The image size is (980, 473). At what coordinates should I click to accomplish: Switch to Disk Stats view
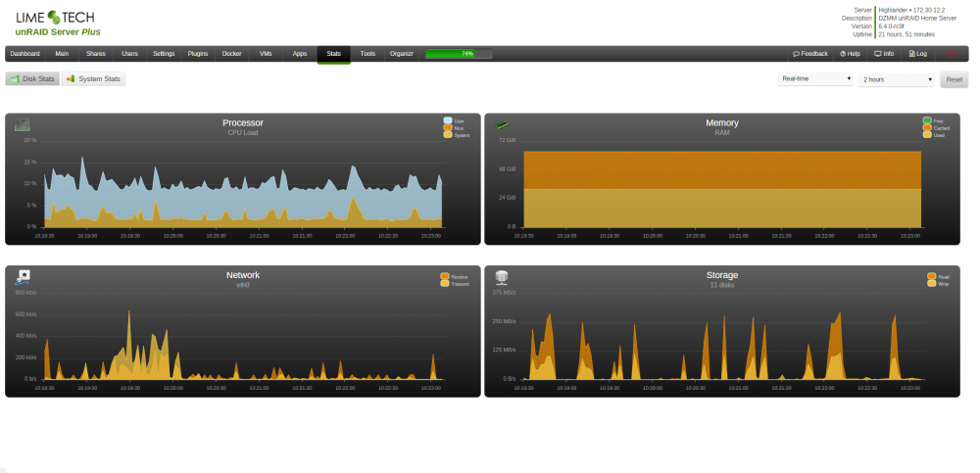[32, 78]
